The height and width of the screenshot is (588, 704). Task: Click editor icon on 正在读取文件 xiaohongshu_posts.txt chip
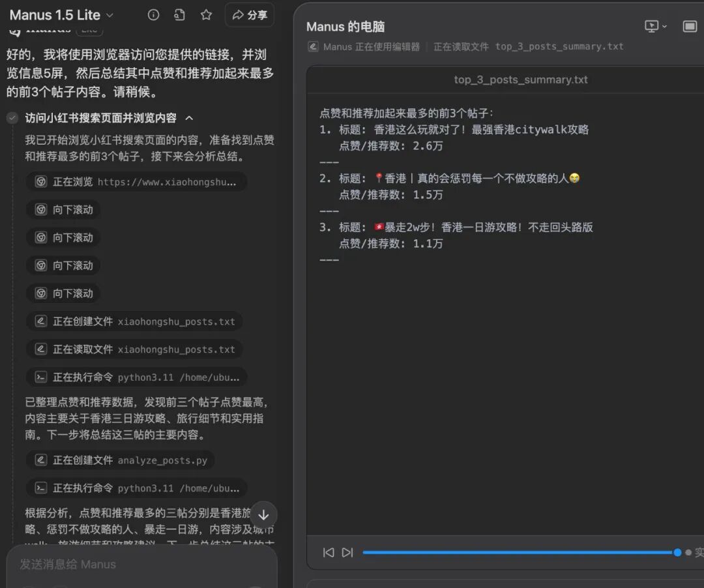[x=41, y=349]
